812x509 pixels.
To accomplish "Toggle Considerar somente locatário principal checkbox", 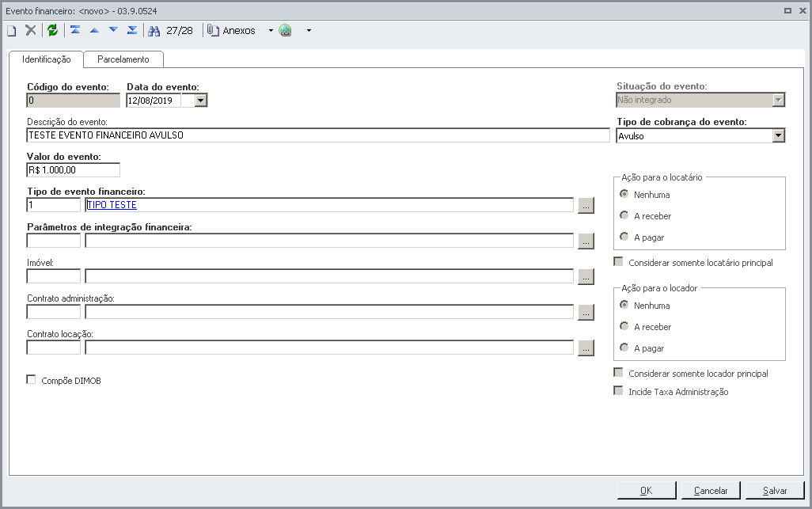I will coord(618,262).
